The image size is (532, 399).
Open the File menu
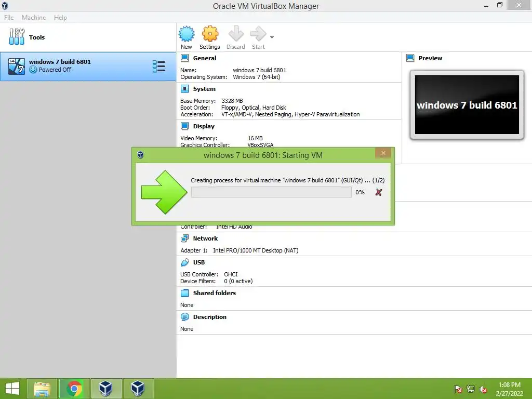[x=9, y=17]
